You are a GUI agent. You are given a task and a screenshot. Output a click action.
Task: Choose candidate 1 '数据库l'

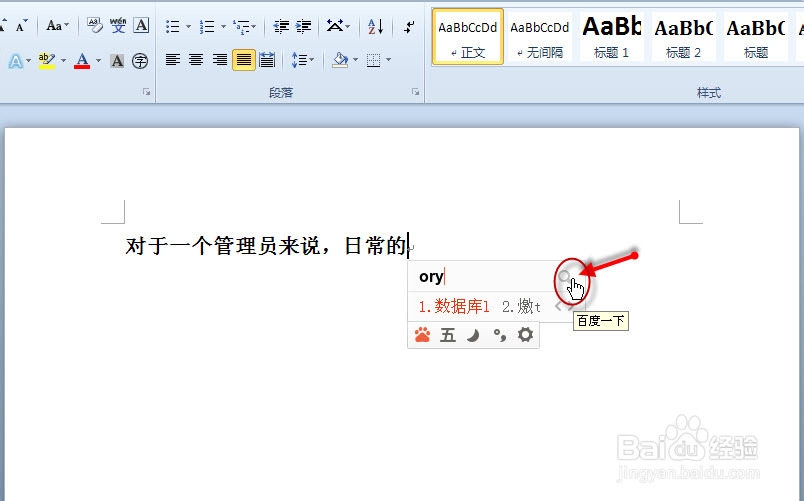[454, 307]
